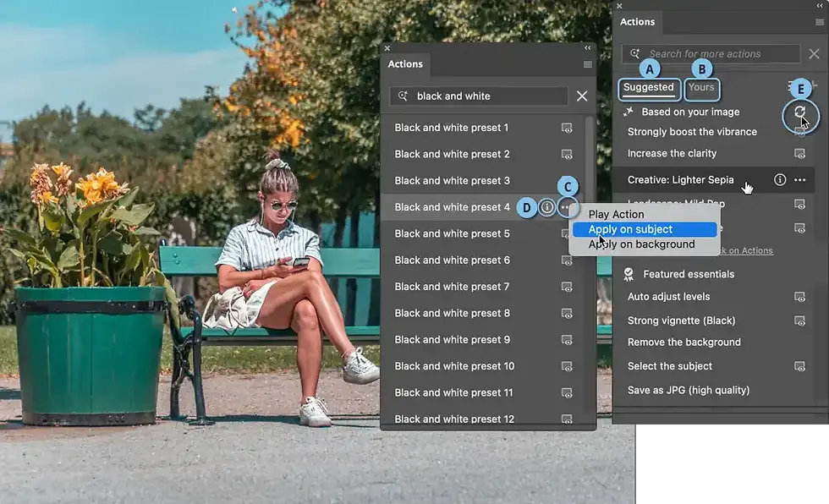
Task: Click the 'black and white' search field
Action: [479, 96]
